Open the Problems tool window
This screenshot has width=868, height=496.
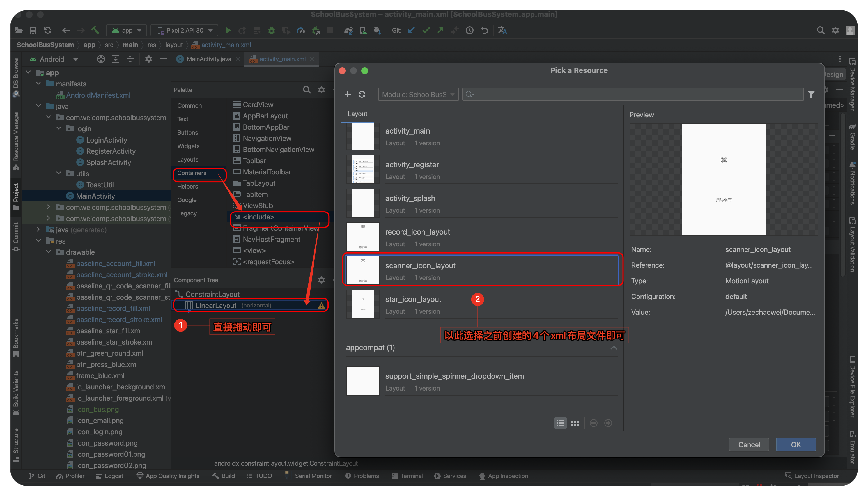[362, 476]
